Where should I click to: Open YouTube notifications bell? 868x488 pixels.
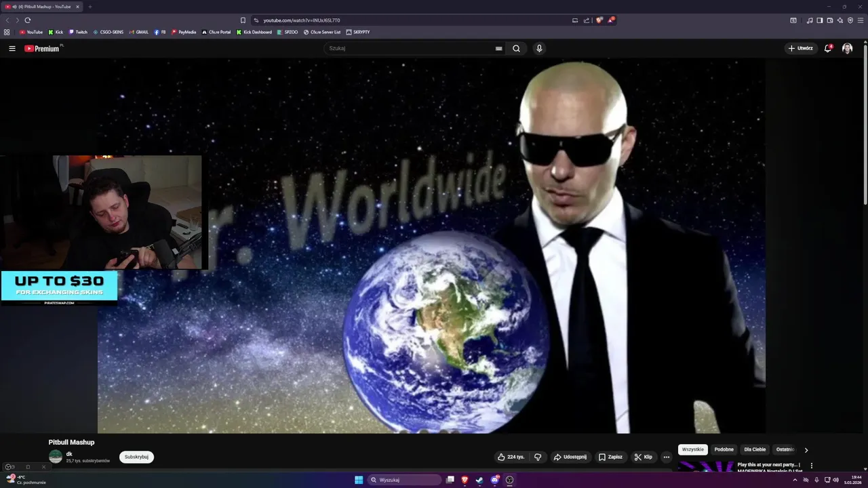828,48
